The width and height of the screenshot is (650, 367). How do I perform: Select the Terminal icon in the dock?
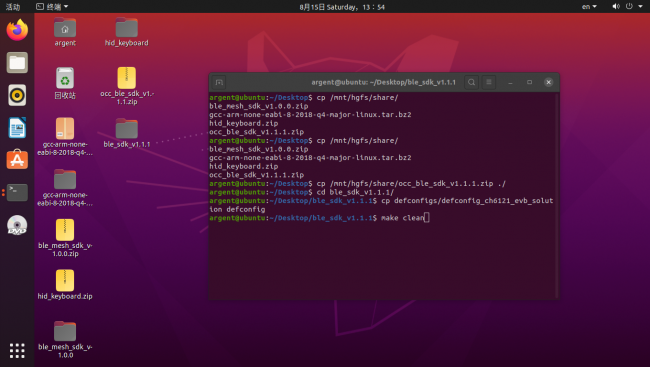[x=17, y=192]
